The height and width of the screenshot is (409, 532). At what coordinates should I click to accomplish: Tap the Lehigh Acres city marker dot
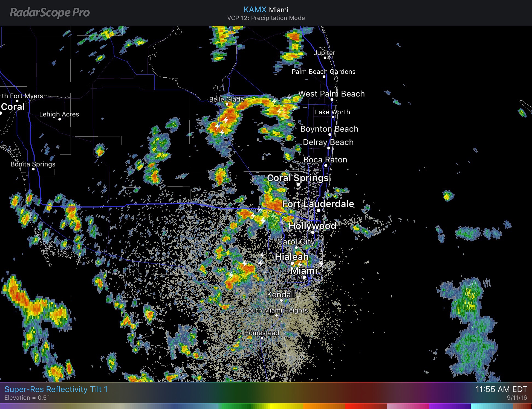[x=60, y=119]
